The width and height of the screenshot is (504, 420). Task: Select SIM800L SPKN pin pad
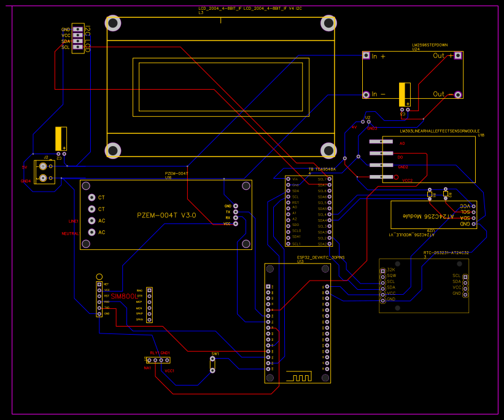[149, 320]
